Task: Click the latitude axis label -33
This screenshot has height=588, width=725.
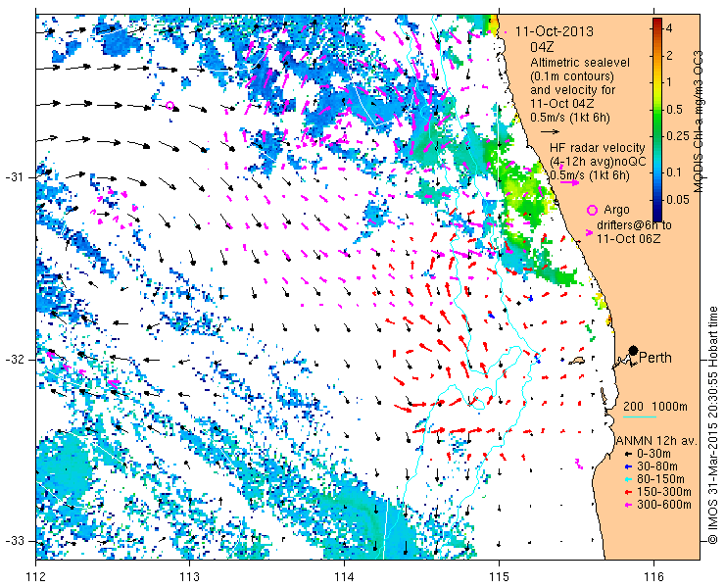Action: [x=17, y=541]
